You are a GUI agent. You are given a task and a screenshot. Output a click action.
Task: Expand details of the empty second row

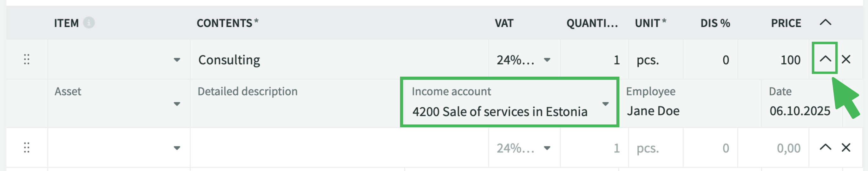(x=825, y=148)
